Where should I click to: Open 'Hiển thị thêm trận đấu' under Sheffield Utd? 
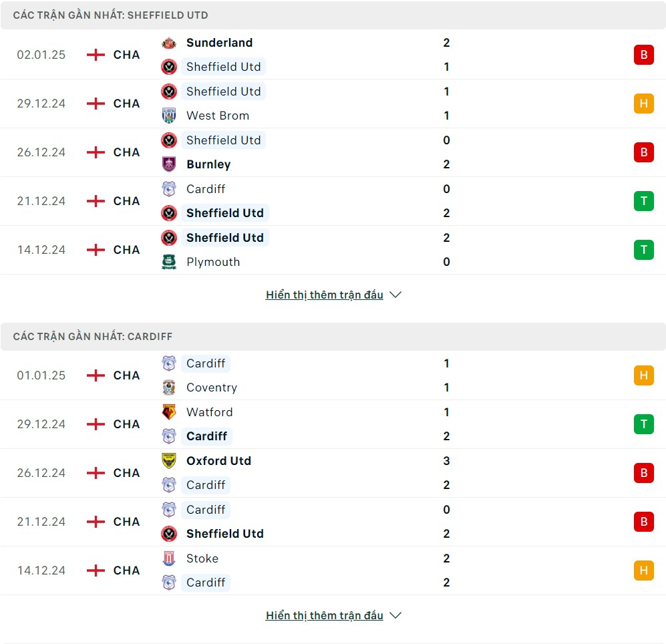pos(325,295)
